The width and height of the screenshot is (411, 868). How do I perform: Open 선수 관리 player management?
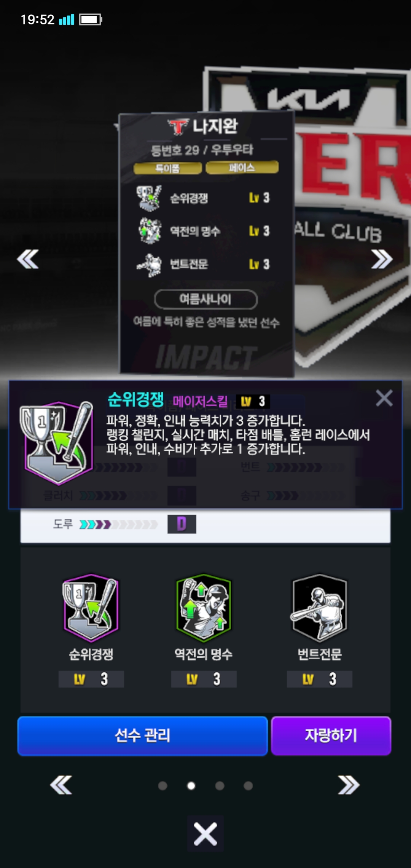point(143,736)
